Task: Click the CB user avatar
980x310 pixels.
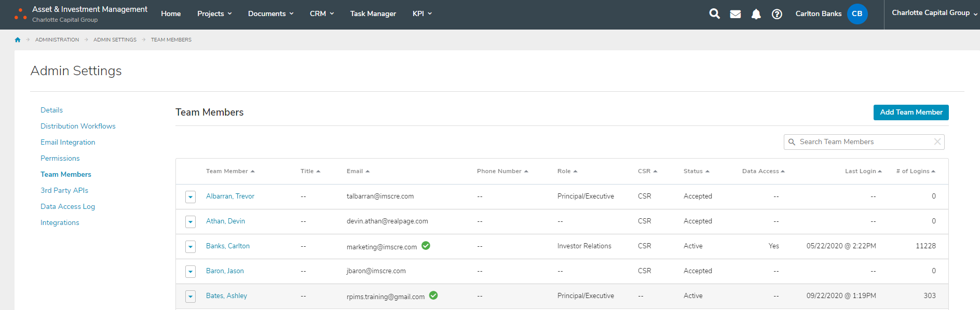Action: tap(857, 14)
